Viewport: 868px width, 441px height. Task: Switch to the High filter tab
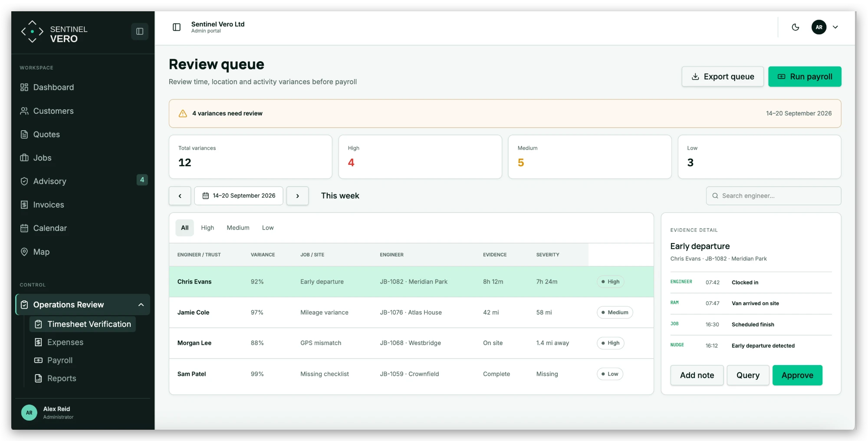pos(207,228)
